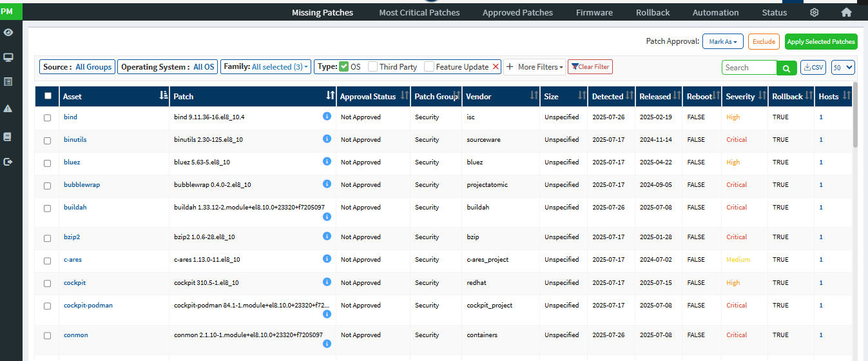Open the Rollback tab
868x361 pixels.
[x=653, y=12]
